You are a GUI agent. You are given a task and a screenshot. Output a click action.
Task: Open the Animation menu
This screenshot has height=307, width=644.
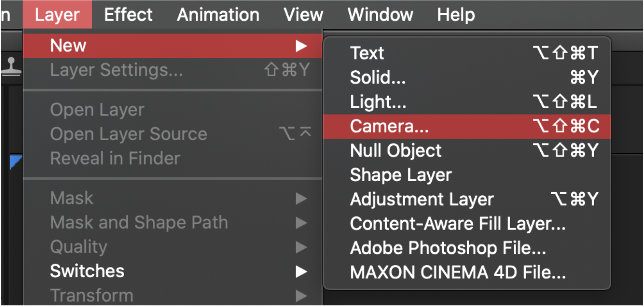coord(218,15)
